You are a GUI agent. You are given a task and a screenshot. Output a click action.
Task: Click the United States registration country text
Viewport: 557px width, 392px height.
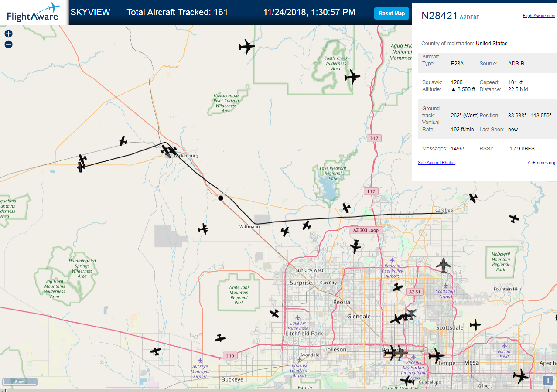coord(492,44)
